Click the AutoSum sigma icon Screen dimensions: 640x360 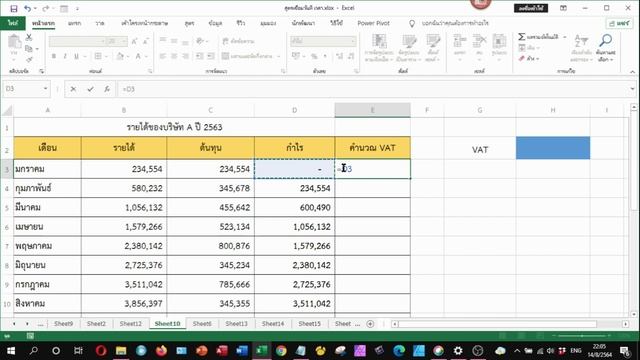click(522, 37)
